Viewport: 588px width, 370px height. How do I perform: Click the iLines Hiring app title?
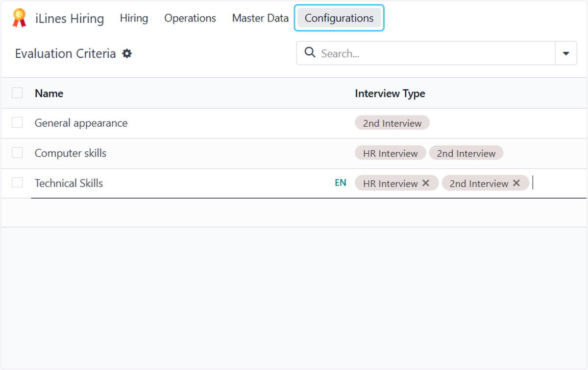click(x=70, y=19)
